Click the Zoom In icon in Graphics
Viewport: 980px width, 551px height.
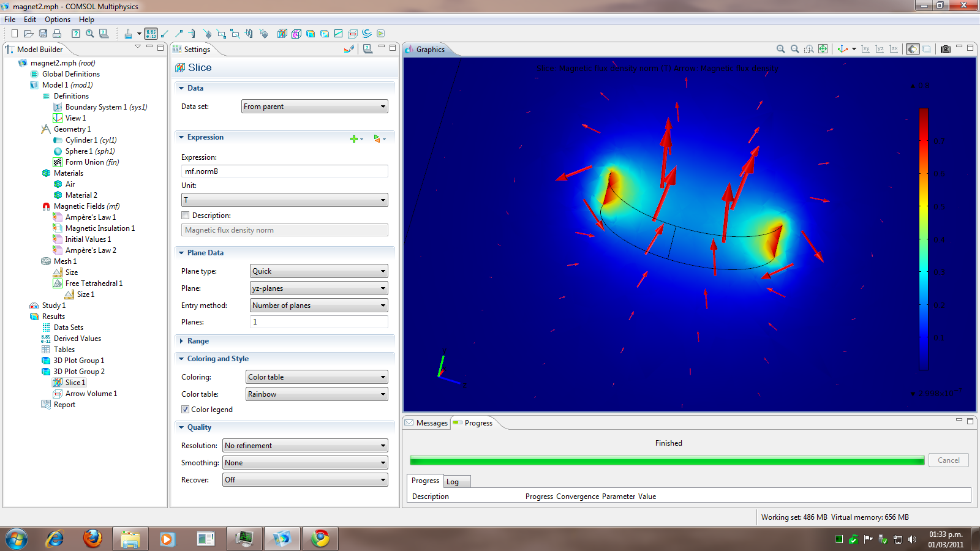[780, 49]
